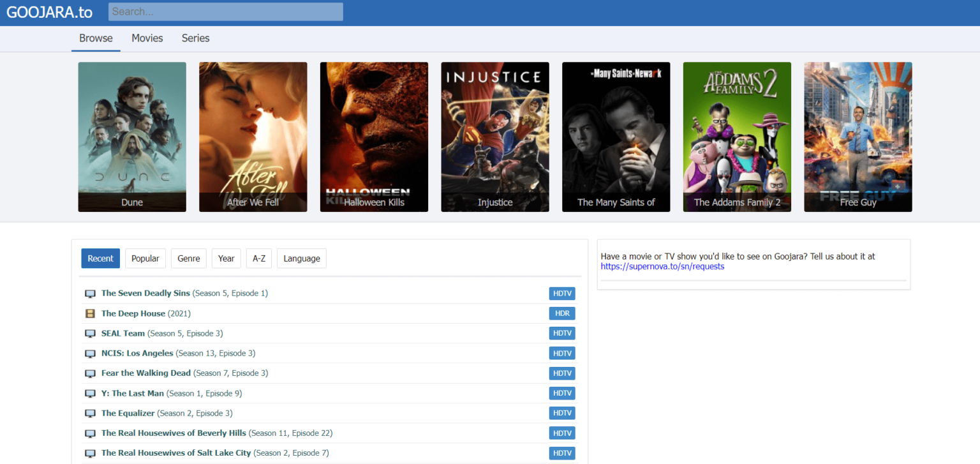Click HDTV badge for Real Housewives of Salt Lake City

(x=562, y=453)
